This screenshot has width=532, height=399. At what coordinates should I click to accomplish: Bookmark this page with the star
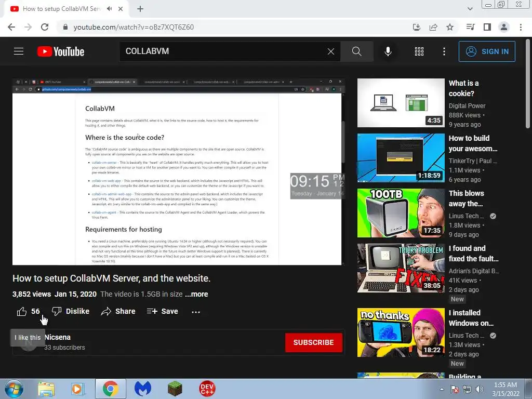(x=450, y=27)
